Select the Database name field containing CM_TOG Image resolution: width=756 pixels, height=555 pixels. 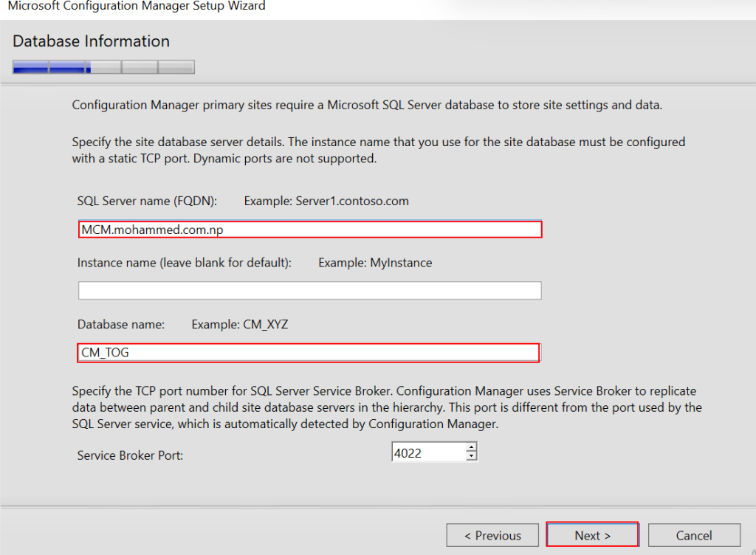[309, 353]
